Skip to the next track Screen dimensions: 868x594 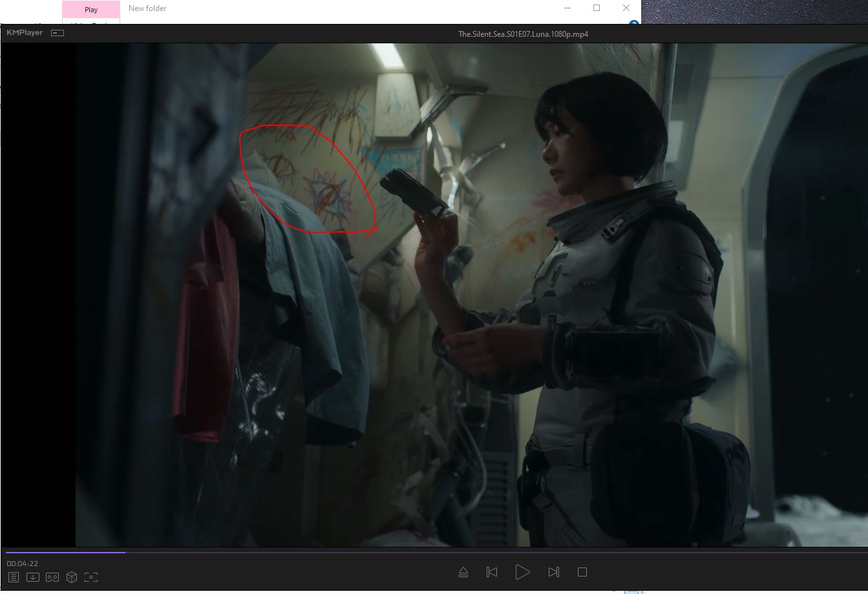tap(553, 572)
